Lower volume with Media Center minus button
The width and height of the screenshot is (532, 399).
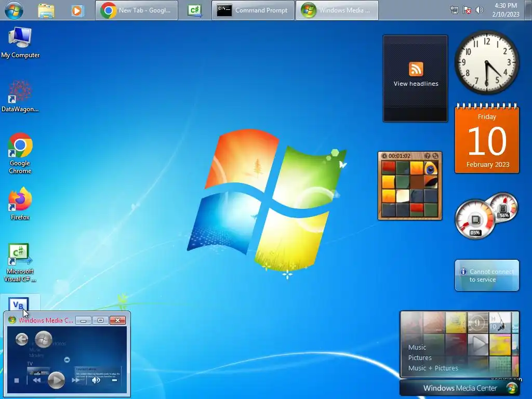click(x=114, y=380)
